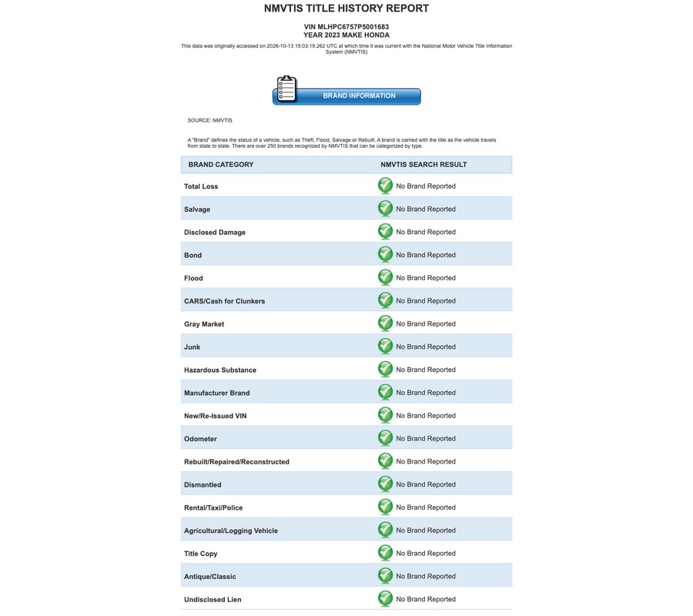
Task: Click green checkmark icon for Total Loss
Action: 386,186
